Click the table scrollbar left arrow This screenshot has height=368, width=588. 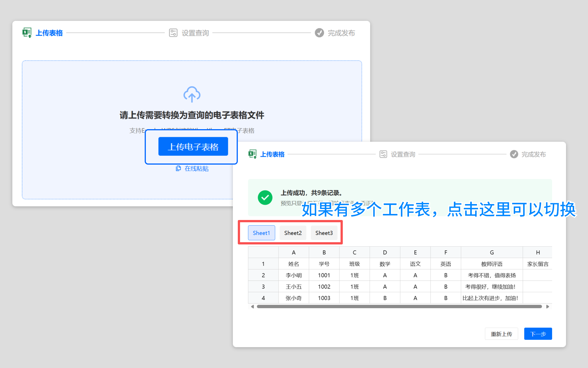(252, 306)
